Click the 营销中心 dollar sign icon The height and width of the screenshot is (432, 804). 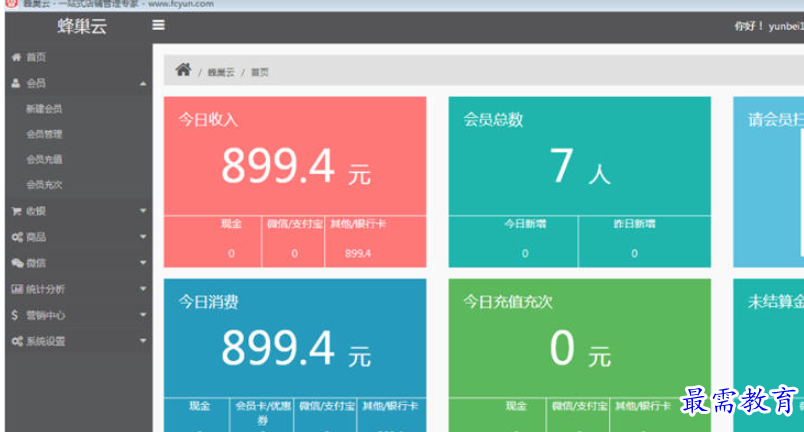click(15, 315)
